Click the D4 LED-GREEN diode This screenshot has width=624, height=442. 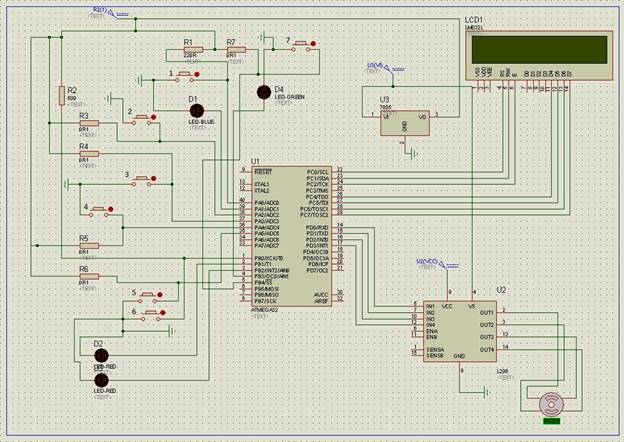click(x=263, y=92)
